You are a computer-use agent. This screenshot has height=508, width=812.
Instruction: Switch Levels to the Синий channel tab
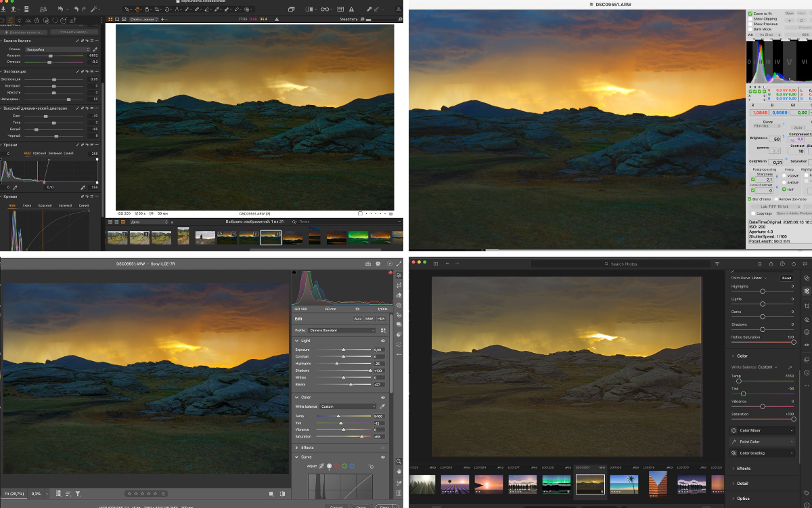[x=69, y=153]
